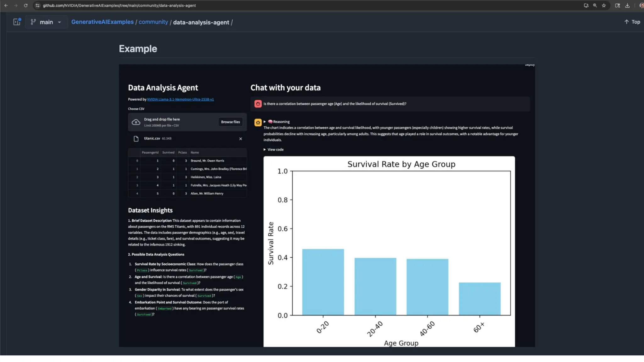The image size is (644, 362).
Task: Install app icon in address bar
Action: tap(586, 5)
